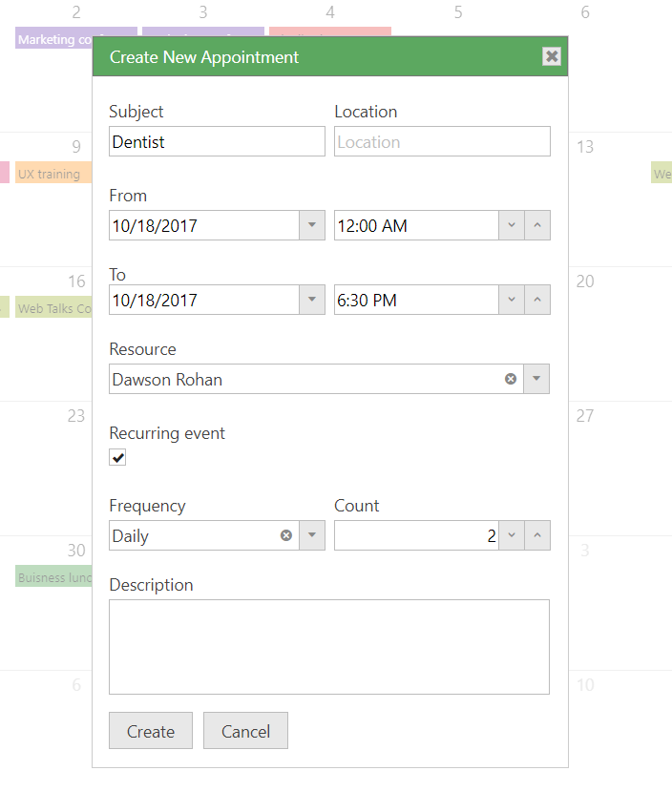Increase the From time with up arrow
This screenshot has width=672, height=792.
[x=537, y=225]
